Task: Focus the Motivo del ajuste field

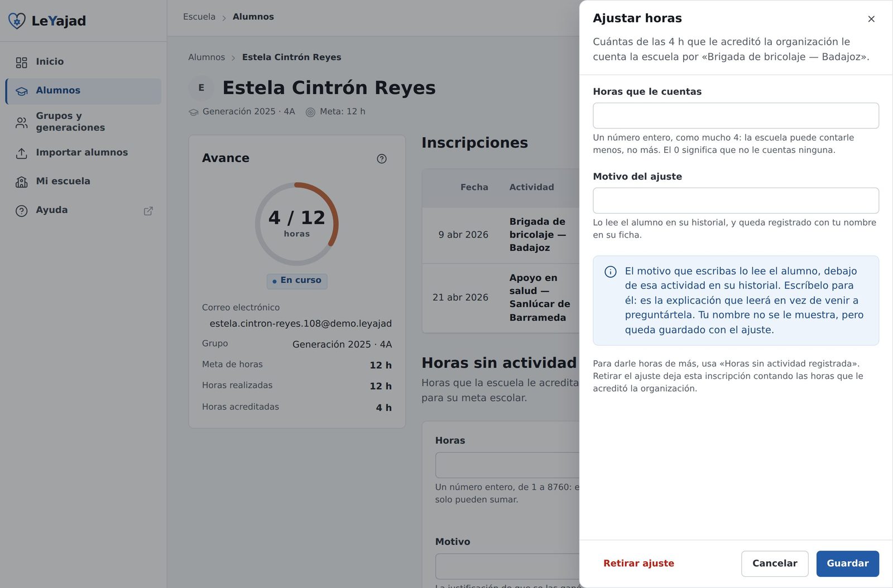Action: tap(736, 200)
